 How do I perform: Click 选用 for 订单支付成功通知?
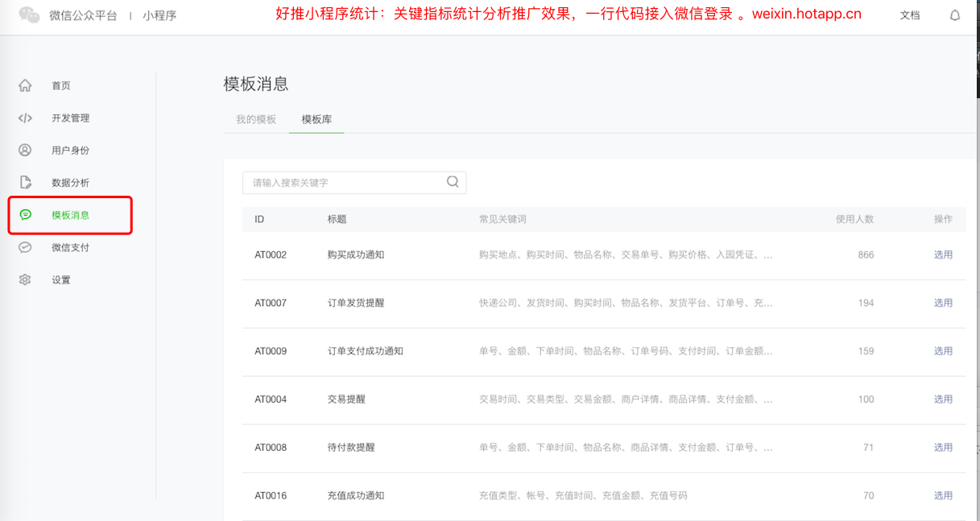pyautogui.click(x=943, y=351)
